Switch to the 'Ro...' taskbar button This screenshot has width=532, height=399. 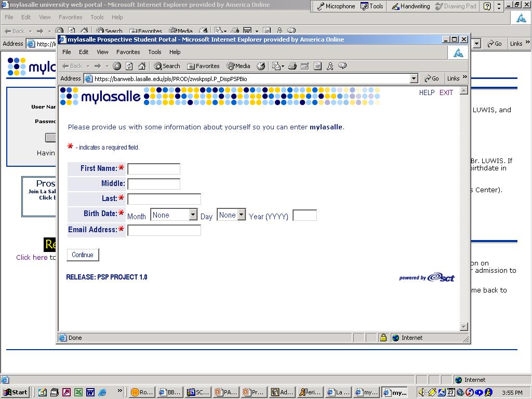(x=142, y=392)
